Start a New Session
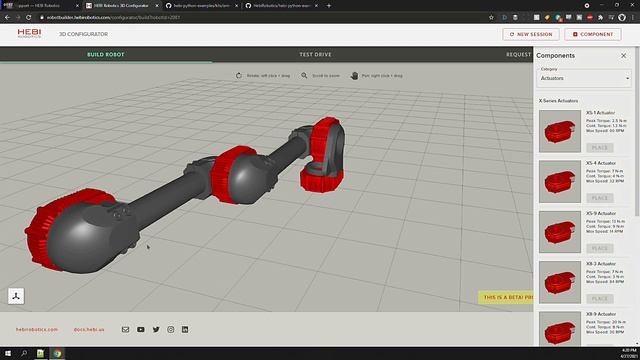 pyautogui.click(x=531, y=34)
